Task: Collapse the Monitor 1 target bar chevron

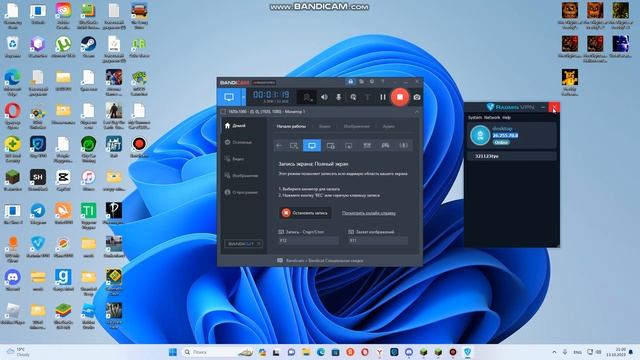Action: [x=416, y=111]
